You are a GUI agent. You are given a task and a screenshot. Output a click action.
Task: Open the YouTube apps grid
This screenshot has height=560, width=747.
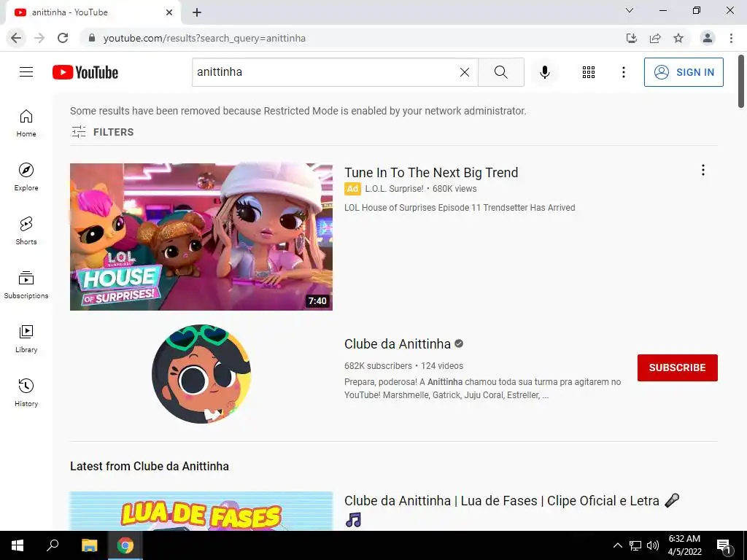tap(589, 72)
